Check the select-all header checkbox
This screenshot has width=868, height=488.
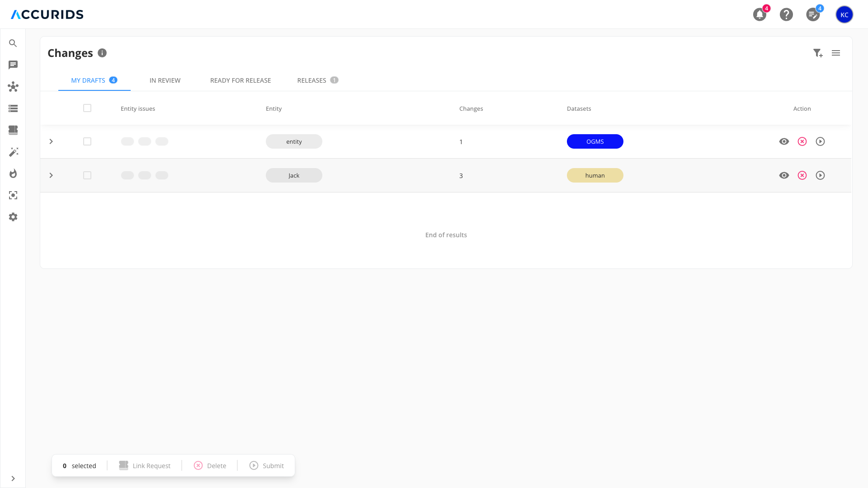[x=87, y=108]
